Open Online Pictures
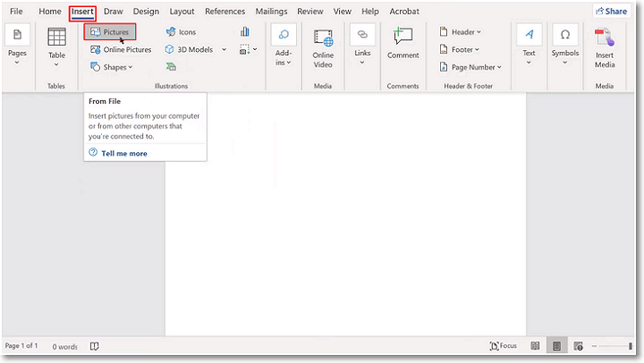Viewport: 644px width, 363px height. tap(121, 50)
